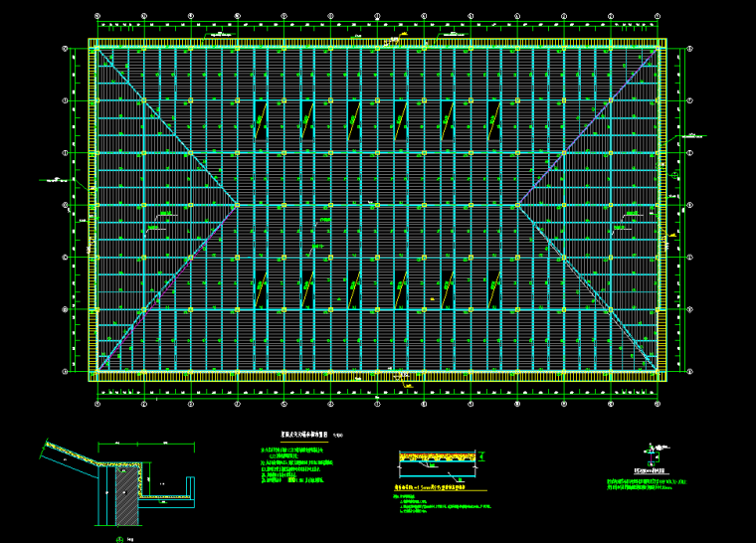Select the rightmost bottom grid axis bubble

click(x=658, y=405)
